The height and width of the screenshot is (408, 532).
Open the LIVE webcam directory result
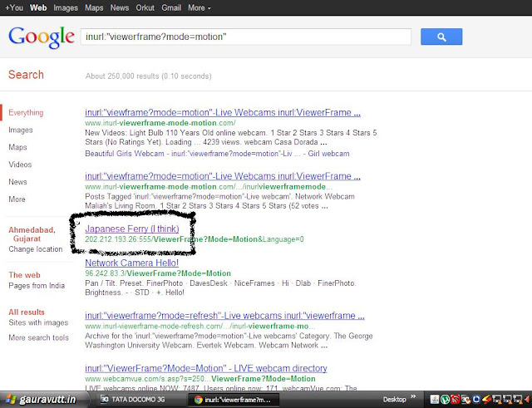206,368
